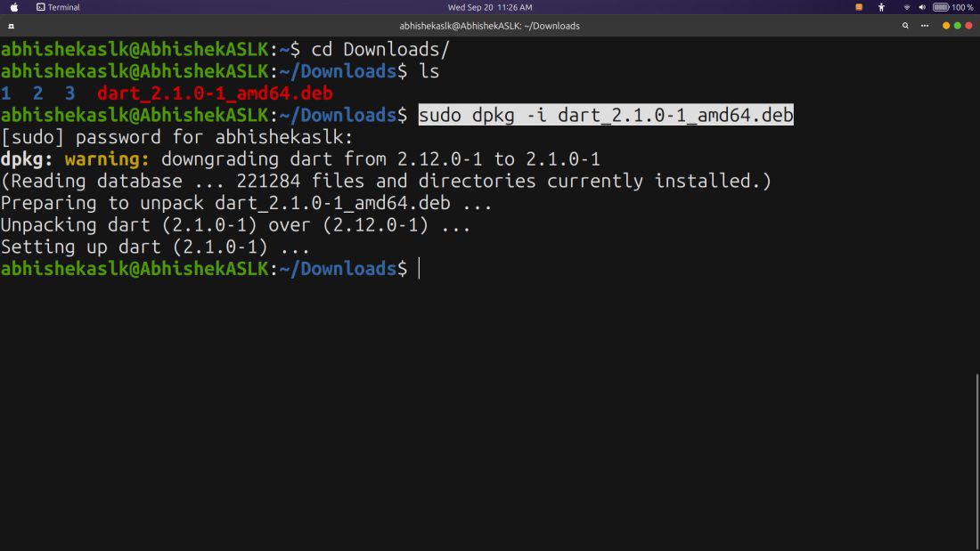The width and height of the screenshot is (980, 551).
Task: Open a new terminal tab with the new-tab icon
Action: click(x=11, y=26)
